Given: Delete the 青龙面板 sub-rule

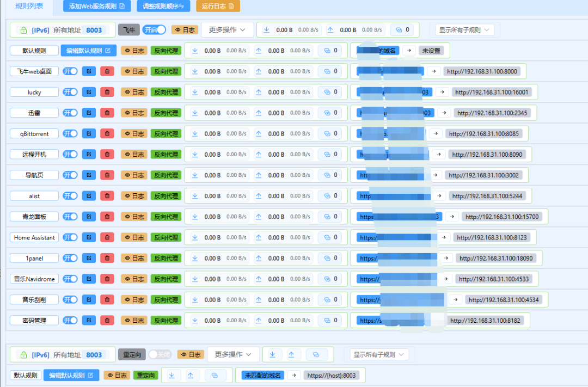Looking at the screenshot, I should click(107, 217).
